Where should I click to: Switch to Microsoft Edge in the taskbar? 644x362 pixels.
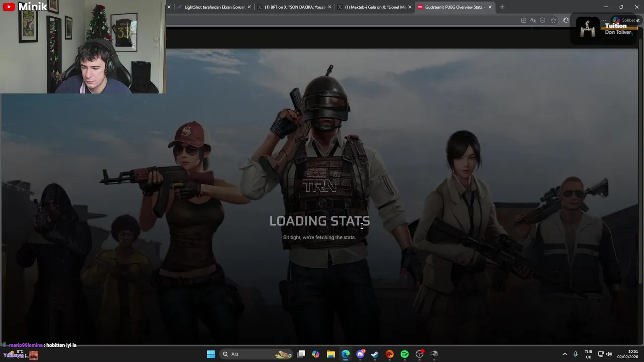point(345,354)
